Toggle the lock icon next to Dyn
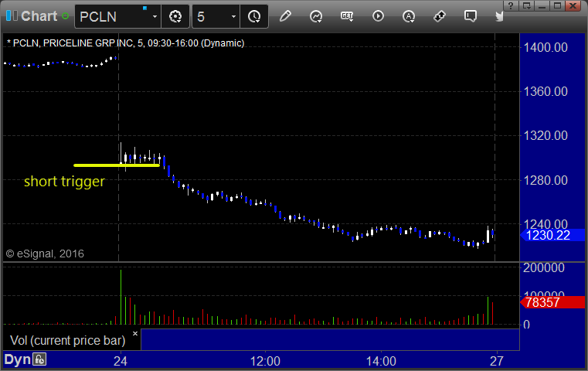 (39, 359)
